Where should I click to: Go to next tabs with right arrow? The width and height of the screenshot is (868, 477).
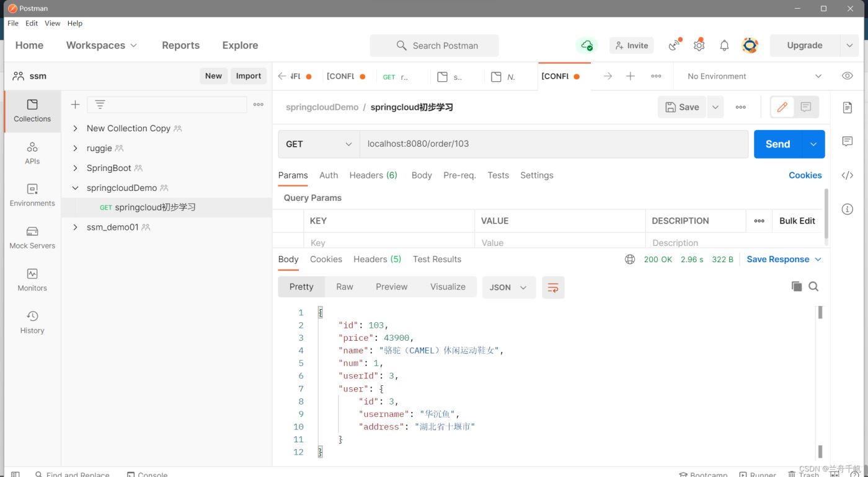coord(608,76)
